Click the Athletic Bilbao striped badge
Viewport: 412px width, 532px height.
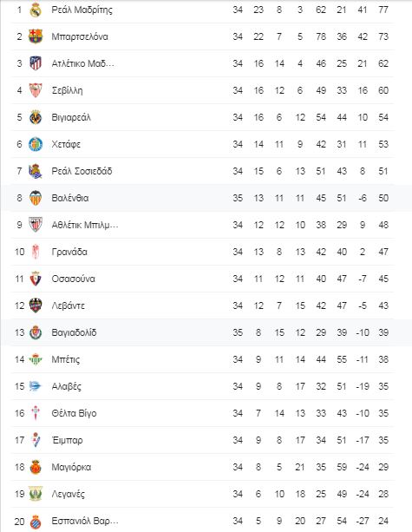tap(36, 225)
